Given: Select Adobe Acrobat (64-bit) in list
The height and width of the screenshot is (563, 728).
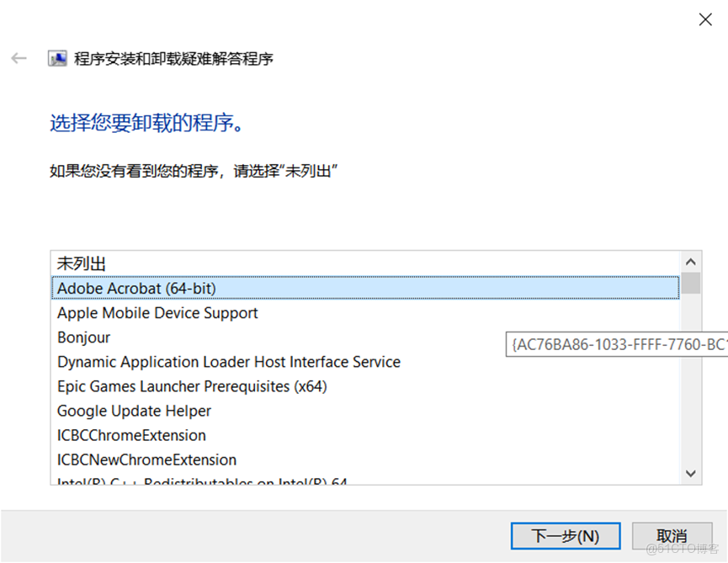Looking at the screenshot, I should 136,288.
